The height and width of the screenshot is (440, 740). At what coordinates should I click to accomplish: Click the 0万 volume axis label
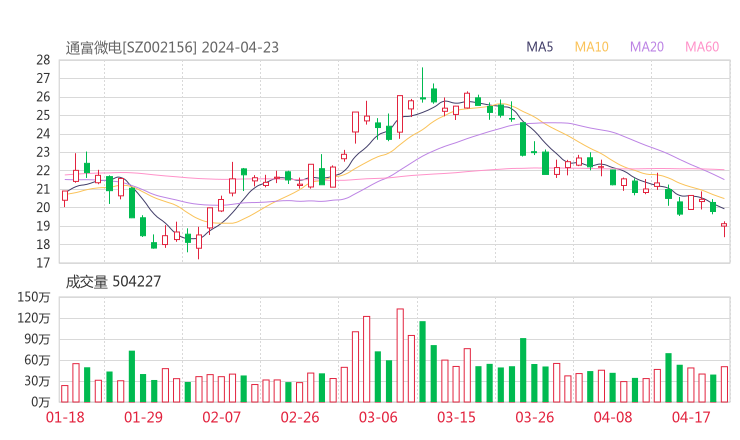tap(41, 402)
